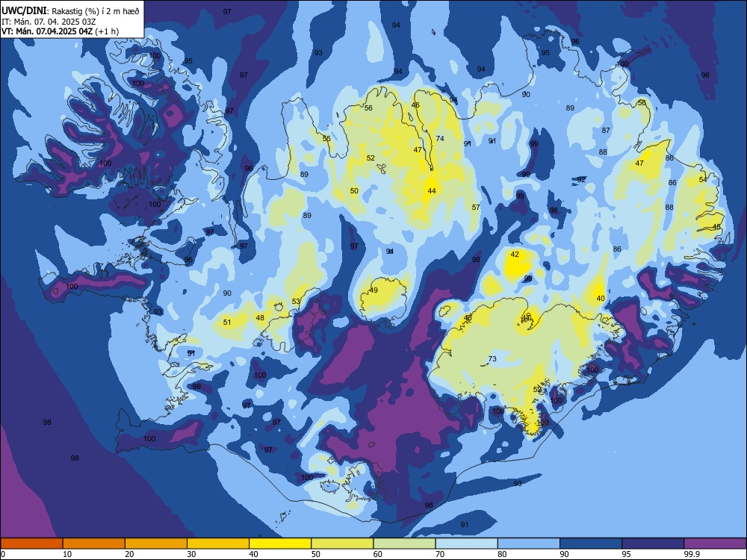Select the 30–40 golden legend swatch
The width and height of the screenshot is (747, 560).
tap(218, 544)
